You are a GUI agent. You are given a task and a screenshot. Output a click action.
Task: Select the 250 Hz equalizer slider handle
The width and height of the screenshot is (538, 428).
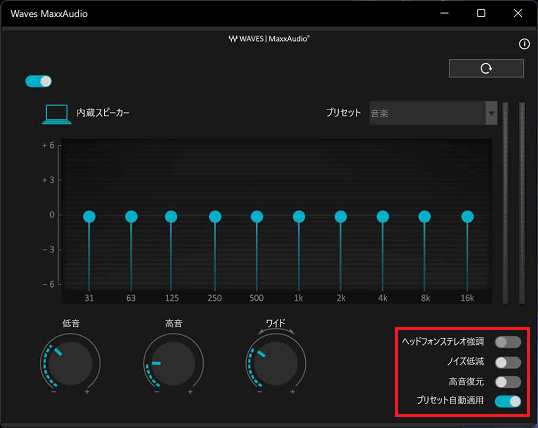(x=215, y=217)
